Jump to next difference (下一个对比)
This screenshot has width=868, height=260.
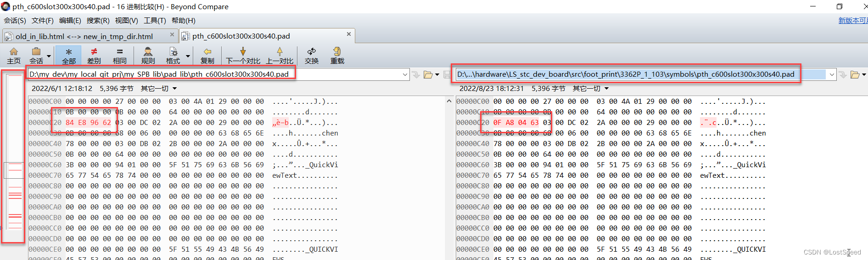tap(243, 56)
